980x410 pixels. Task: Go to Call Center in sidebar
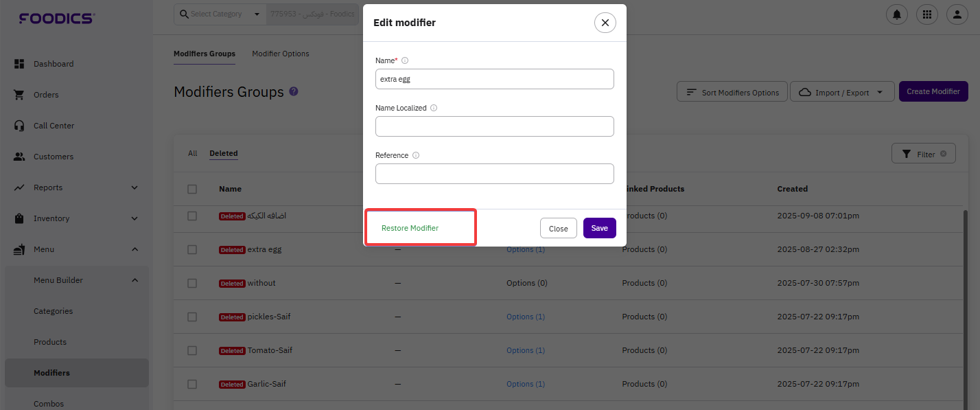[x=54, y=126]
